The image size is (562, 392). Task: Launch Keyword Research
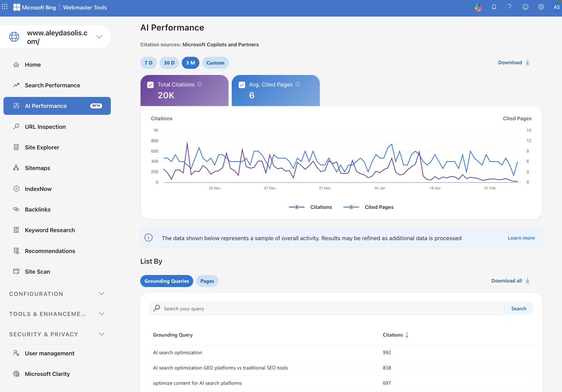tap(50, 230)
